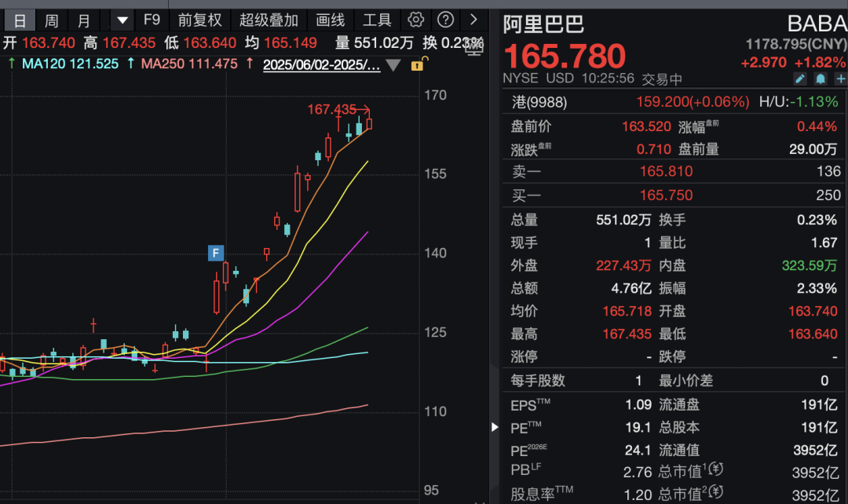Click the 167.435 high price annotation on chart
The height and width of the screenshot is (504, 848).
tap(332, 109)
